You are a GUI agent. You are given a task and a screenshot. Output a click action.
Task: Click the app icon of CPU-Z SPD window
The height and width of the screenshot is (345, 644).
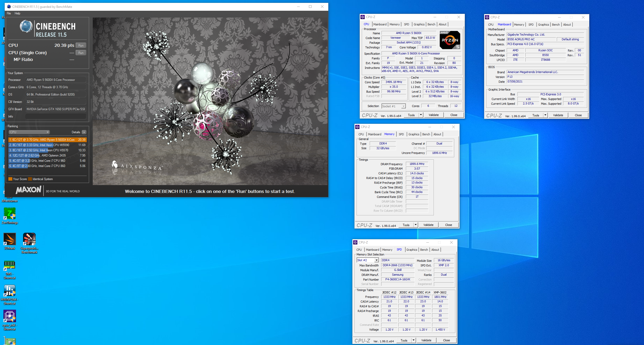[355, 242]
